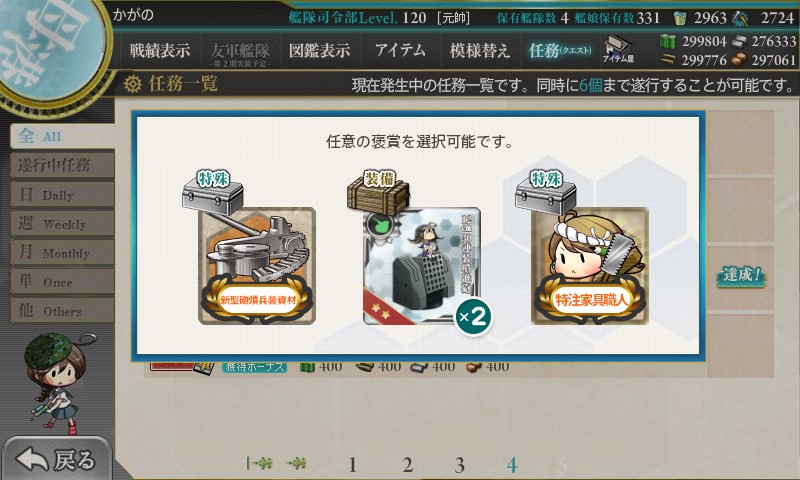This screenshot has height=480, width=800.
Task: Open the アイテム屋 shop icon
Action: (618, 49)
